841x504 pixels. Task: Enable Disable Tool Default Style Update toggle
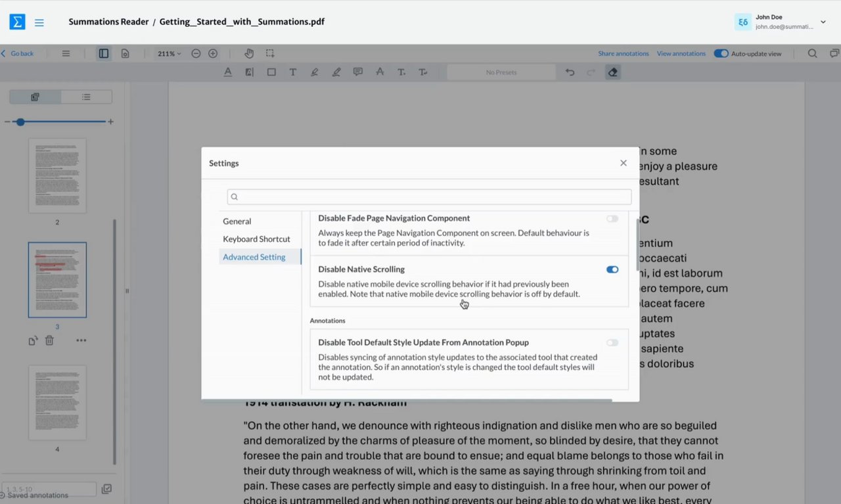pyautogui.click(x=612, y=342)
